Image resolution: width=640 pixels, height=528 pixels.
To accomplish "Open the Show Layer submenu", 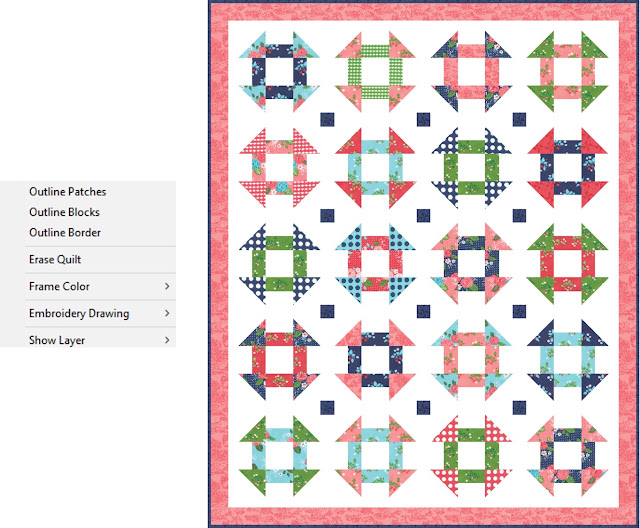I will pyautogui.click(x=100, y=340).
